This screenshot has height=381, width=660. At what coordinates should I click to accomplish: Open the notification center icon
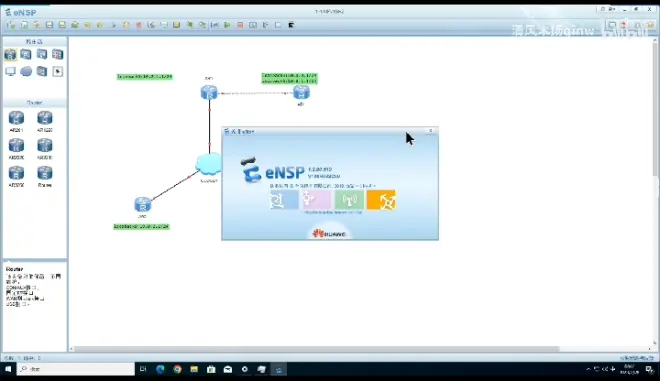(650, 370)
